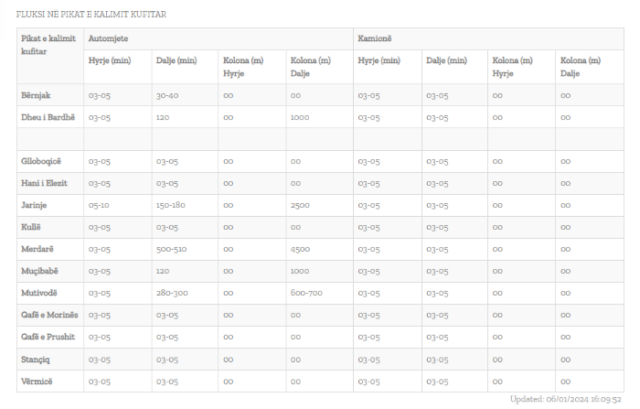The image size is (640, 409).
Task: Click the Pikat e kalimit kufitar header cell
Action: (46, 44)
